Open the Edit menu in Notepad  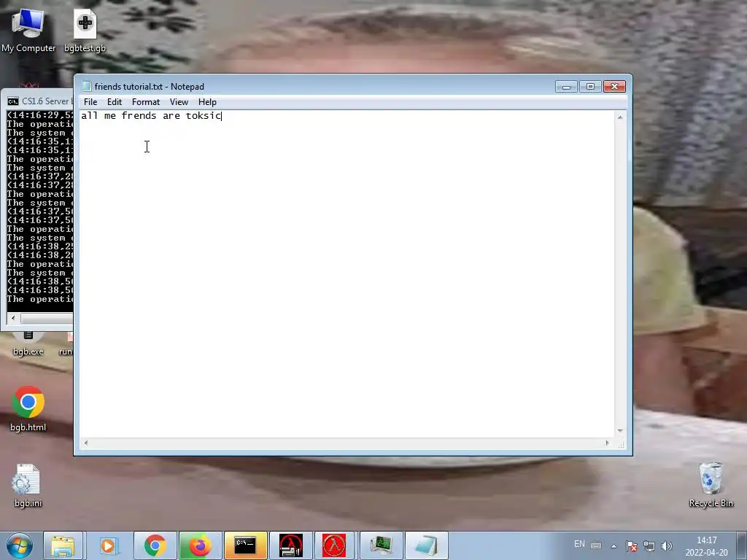115,102
